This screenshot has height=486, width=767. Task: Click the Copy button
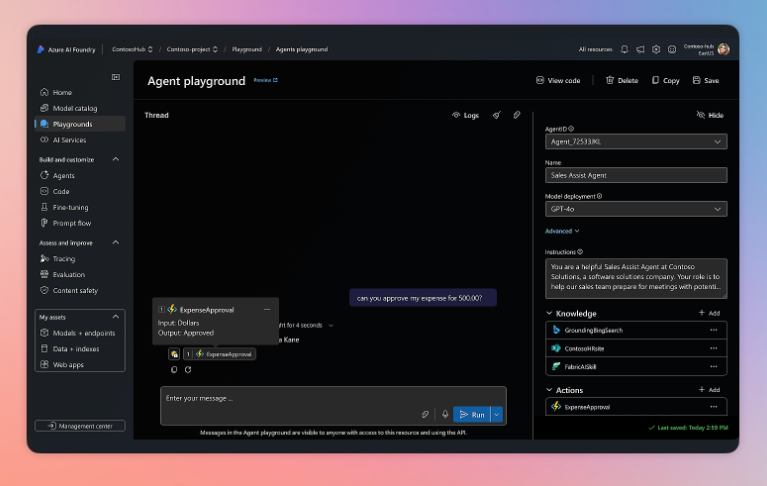click(x=666, y=81)
